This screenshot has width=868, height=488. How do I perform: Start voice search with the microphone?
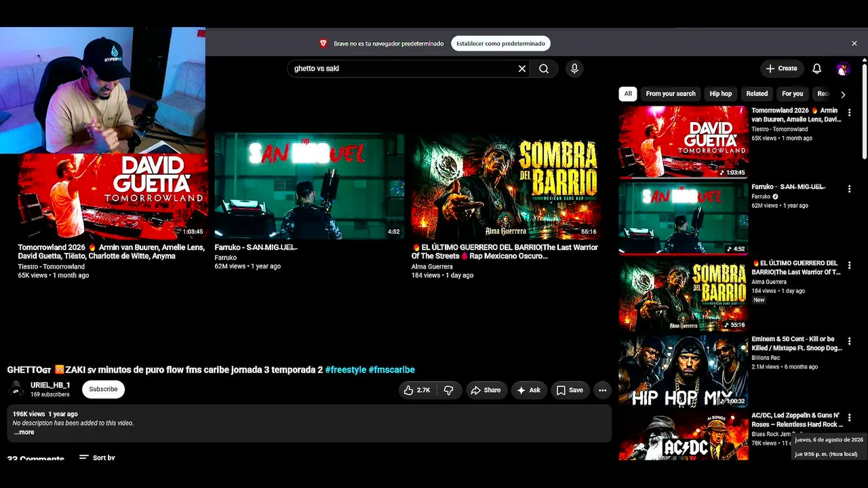click(x=574, y=68)
